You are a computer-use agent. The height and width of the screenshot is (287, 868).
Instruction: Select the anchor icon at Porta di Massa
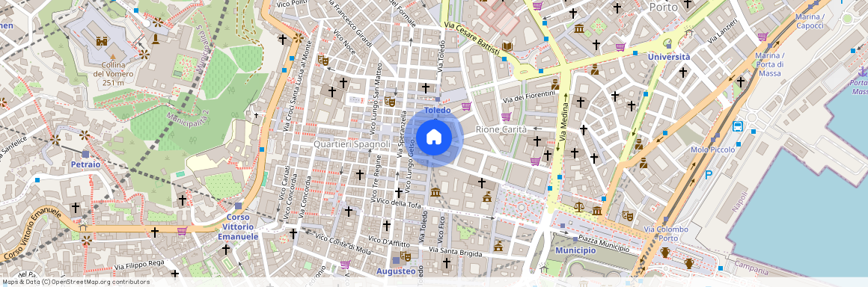point(862,71)
